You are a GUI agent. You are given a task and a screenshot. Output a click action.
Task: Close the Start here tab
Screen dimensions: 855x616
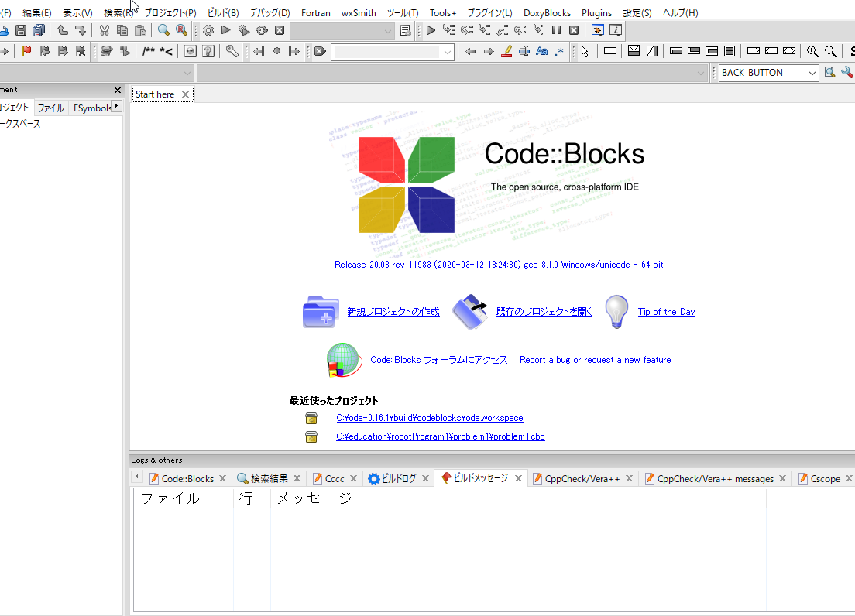(x=185, y=94)
